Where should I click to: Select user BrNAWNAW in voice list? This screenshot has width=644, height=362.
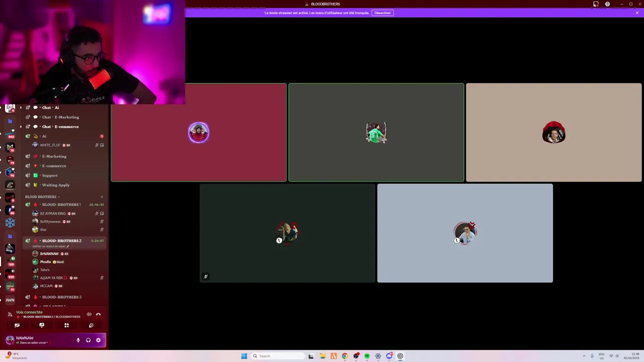49,254
